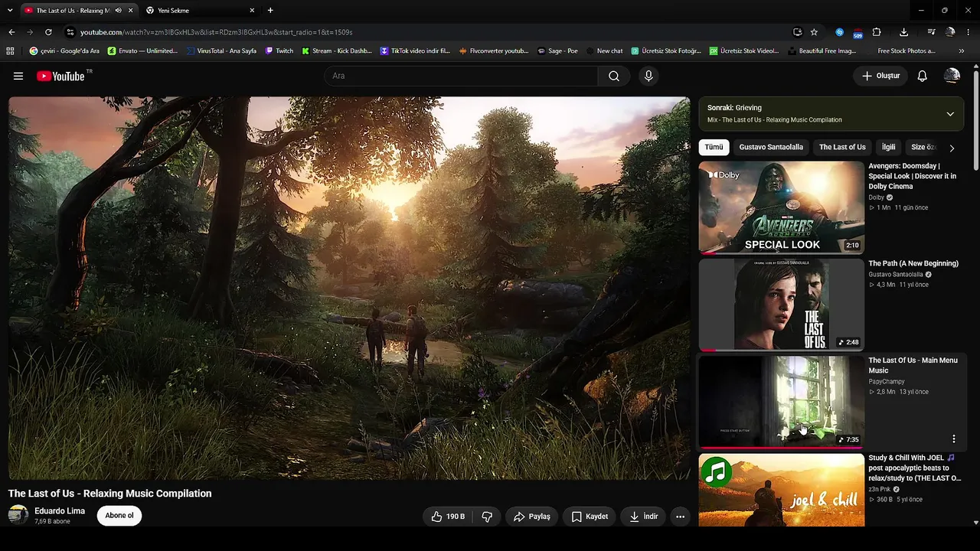Open the Stream - Kick Dashboard bookmark
This screenshot has width=980, height=551.
click(337, 51)
